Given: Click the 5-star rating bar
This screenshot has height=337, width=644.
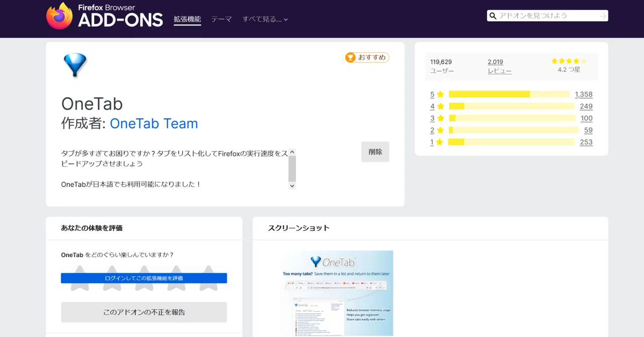Looking at the screenshot, I should pyautogui.click(x=509, y=94).
